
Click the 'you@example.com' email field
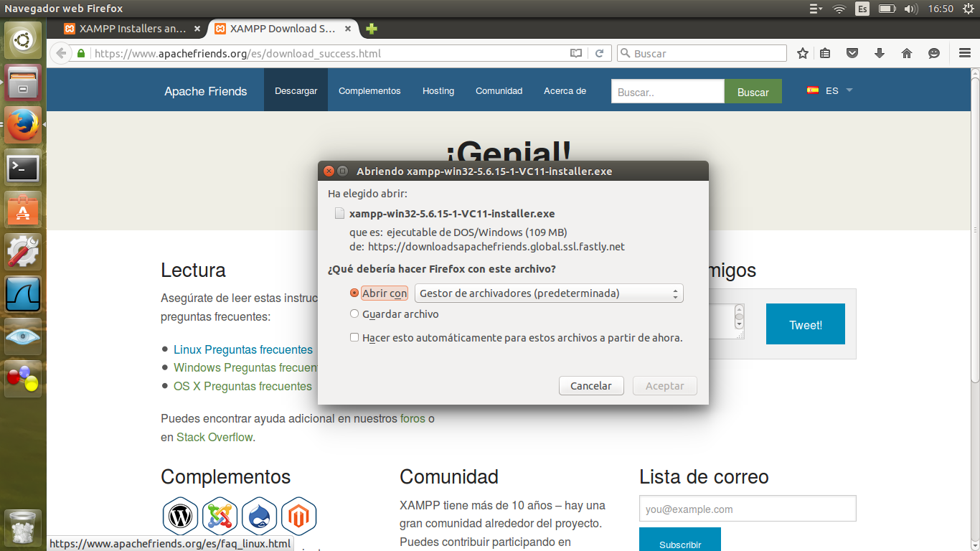[748, 509]
